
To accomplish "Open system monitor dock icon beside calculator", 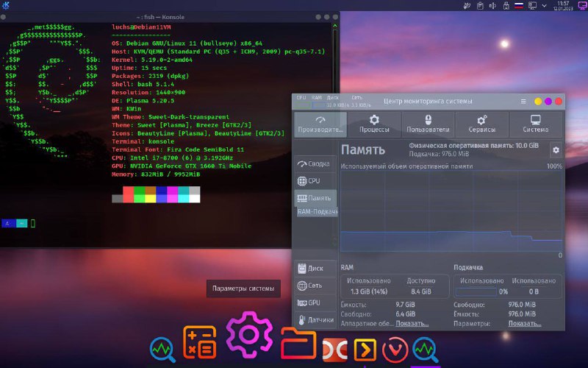I will pos(162,350).
